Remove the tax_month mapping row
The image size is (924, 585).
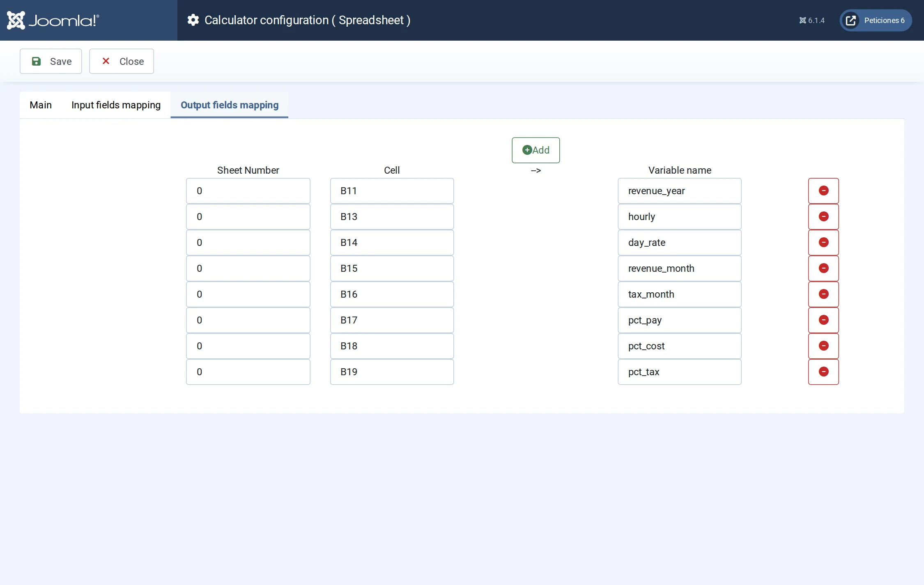tap(823, 294)
